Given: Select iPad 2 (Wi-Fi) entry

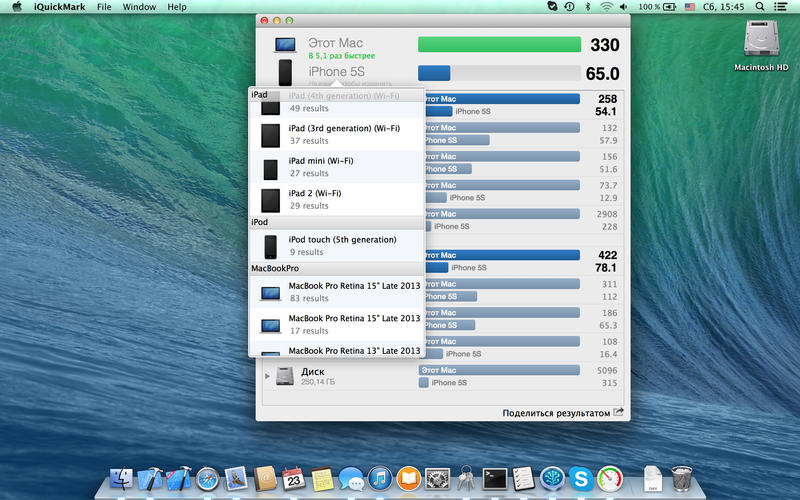Looking at the screenshot, I should [x=337, y=199].
